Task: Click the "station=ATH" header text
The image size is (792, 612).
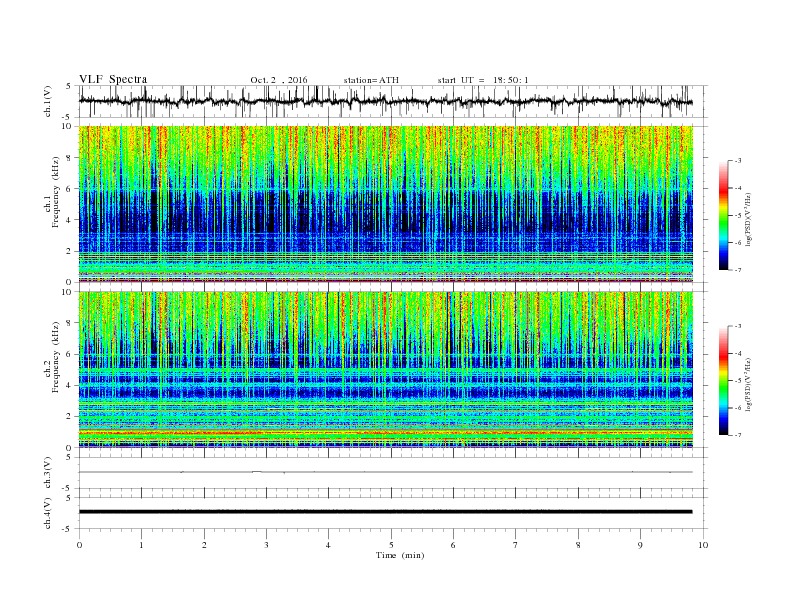Action: click(371, 80)
